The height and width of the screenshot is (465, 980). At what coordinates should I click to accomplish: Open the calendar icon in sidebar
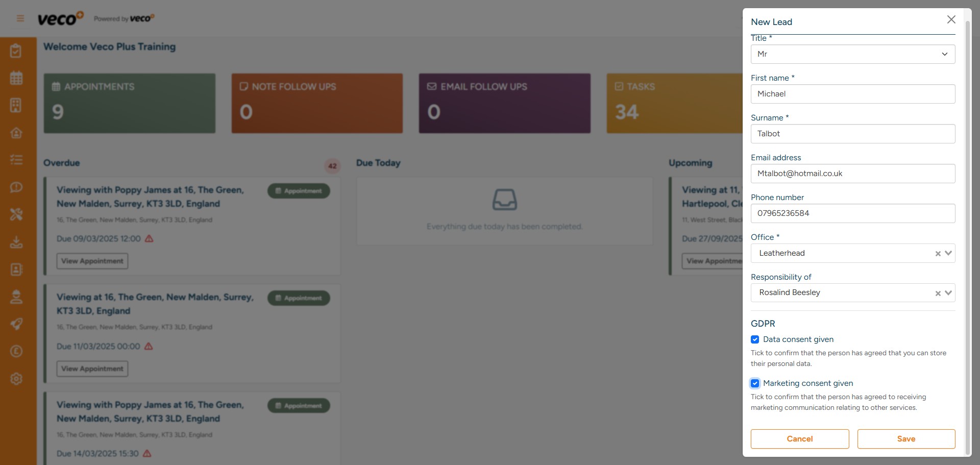16,78
